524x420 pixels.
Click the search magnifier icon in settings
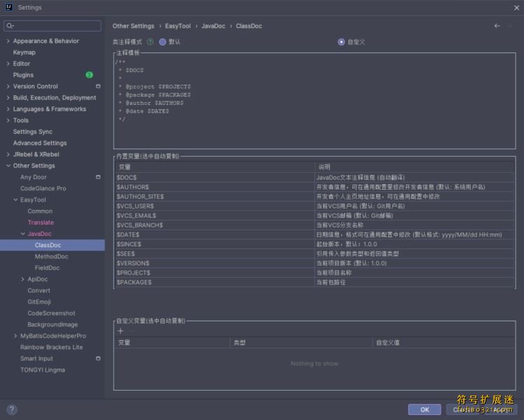(10, 26)
